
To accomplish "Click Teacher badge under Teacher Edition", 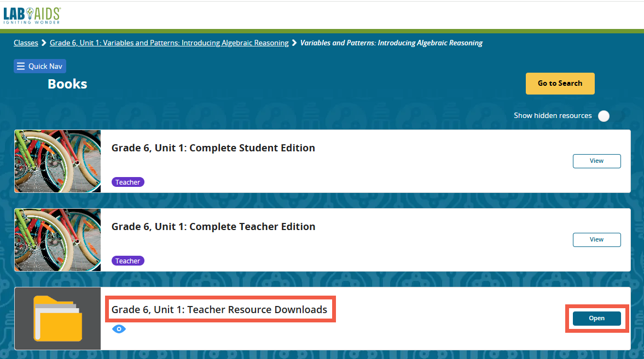I will (x=128, y=261).
